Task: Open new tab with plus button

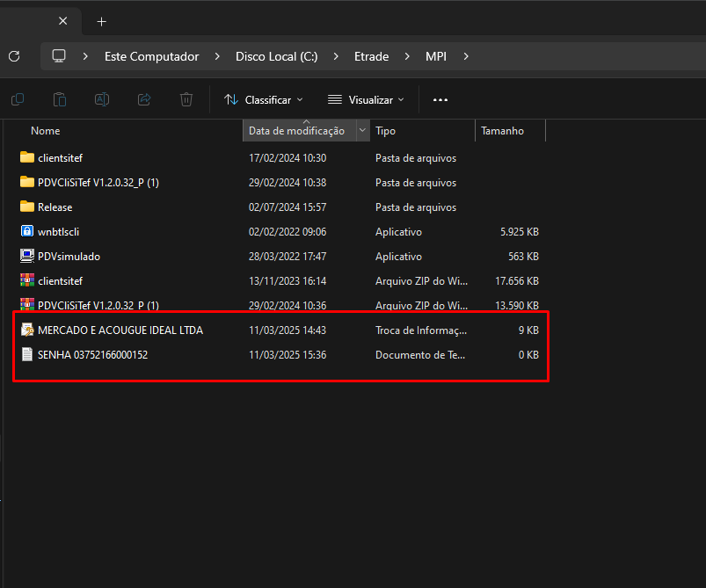Action: pos(102,21)
